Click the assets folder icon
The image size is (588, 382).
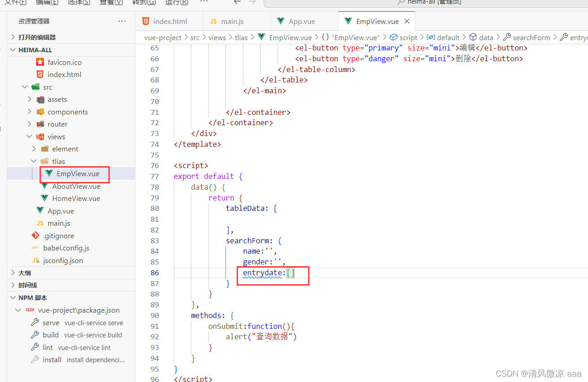pyautogui.click(x=40, y=100)
